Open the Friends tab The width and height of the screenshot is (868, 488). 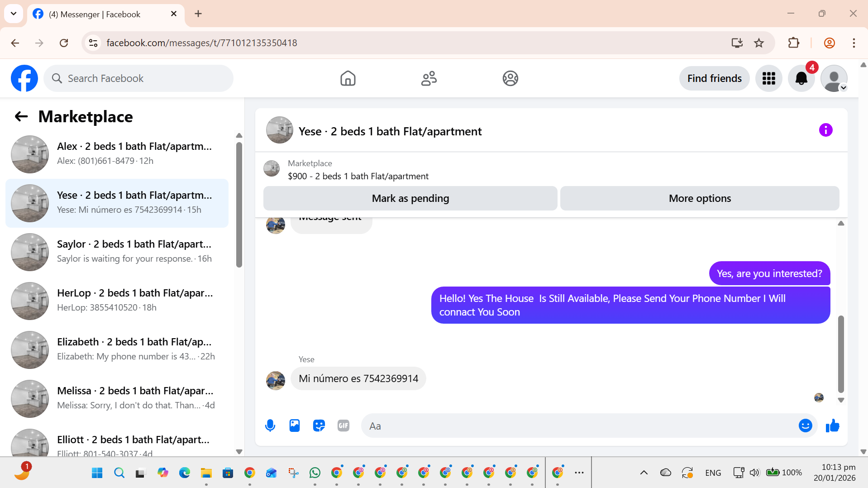429,78
